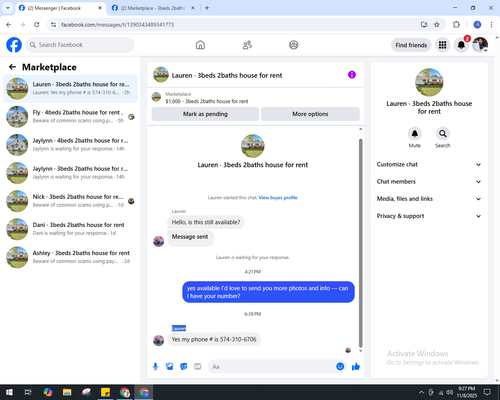Viewport: 500px width, 400px height.
Task: Open browser extensions puzzle icon
Action: (x=456, y=25)
